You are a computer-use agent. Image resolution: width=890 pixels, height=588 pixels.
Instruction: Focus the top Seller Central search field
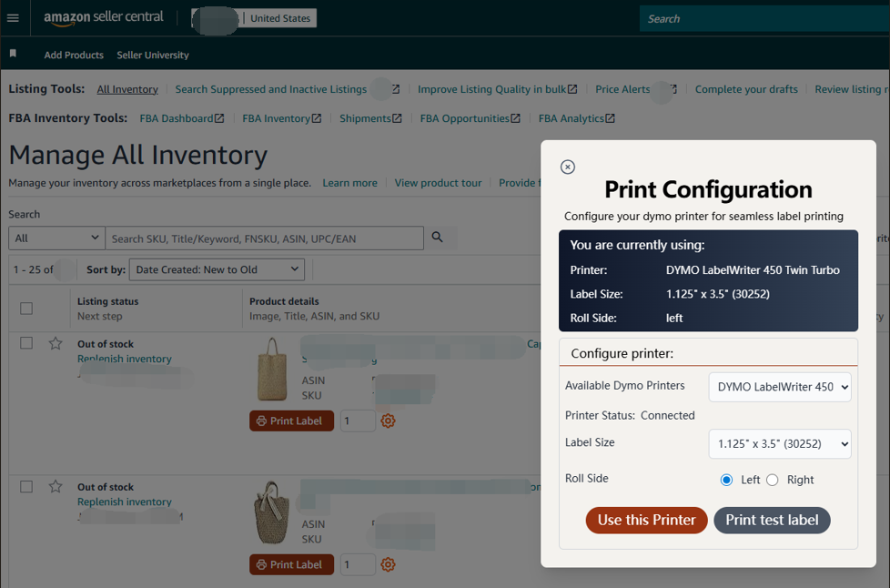(764, 19)
